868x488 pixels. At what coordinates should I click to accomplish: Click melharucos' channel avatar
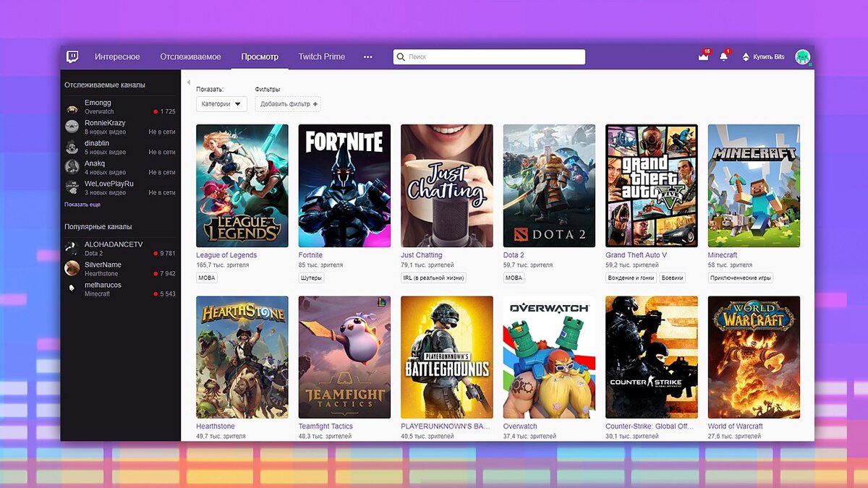pyautogui.click(x=72, y=288)
